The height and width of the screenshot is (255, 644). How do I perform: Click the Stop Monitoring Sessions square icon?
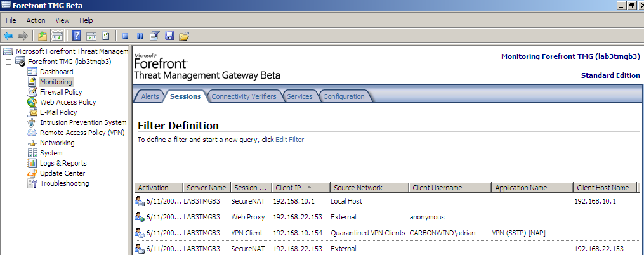[125, 36]
